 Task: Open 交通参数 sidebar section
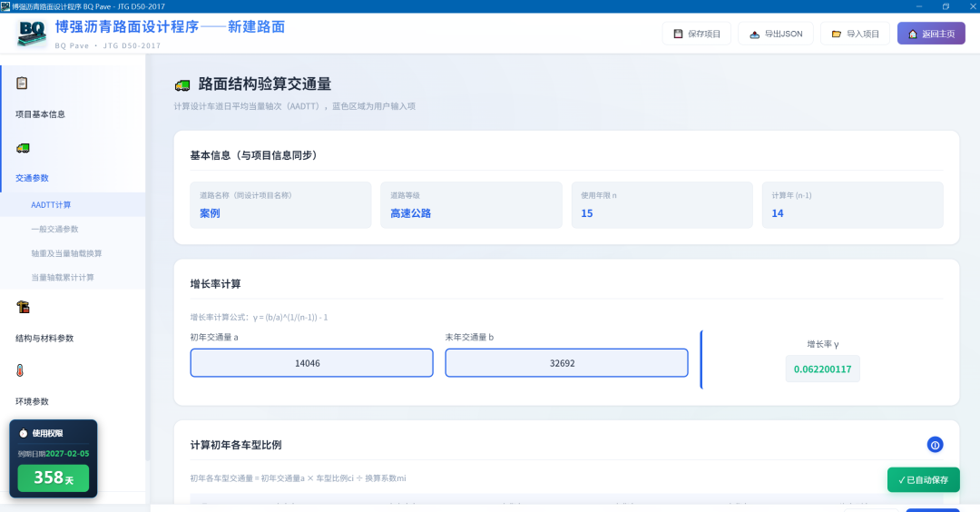click(32, 178)
